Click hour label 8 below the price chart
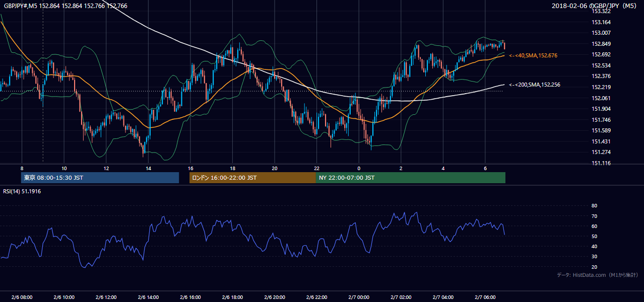Viewport: 644px width, 302px height. coord(22,168)
